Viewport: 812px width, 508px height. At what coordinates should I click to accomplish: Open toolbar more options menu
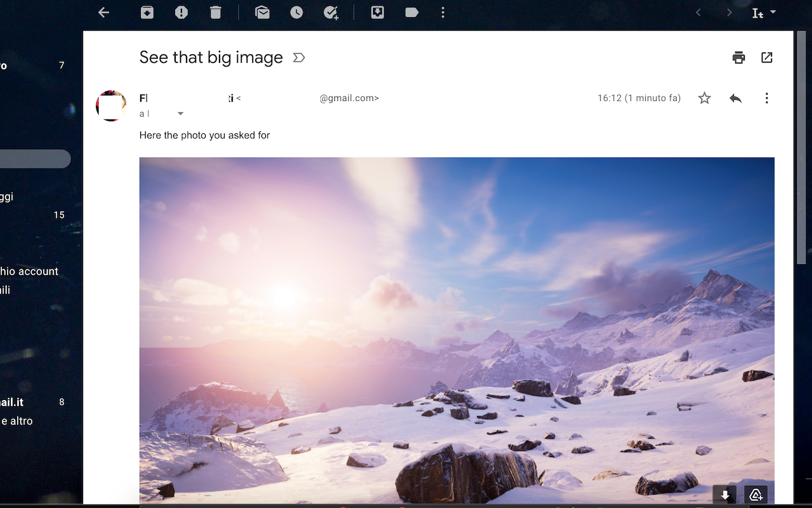pos(443,13)
